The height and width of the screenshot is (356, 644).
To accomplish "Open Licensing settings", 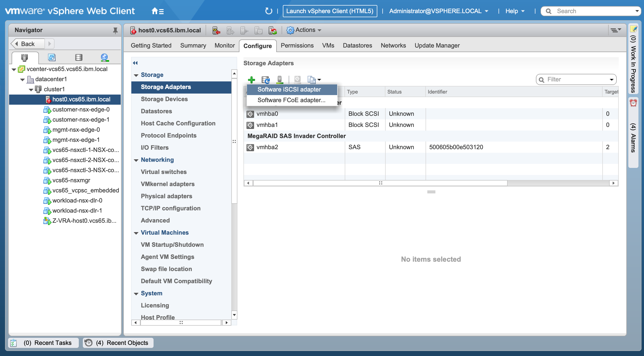I will 155,305.
